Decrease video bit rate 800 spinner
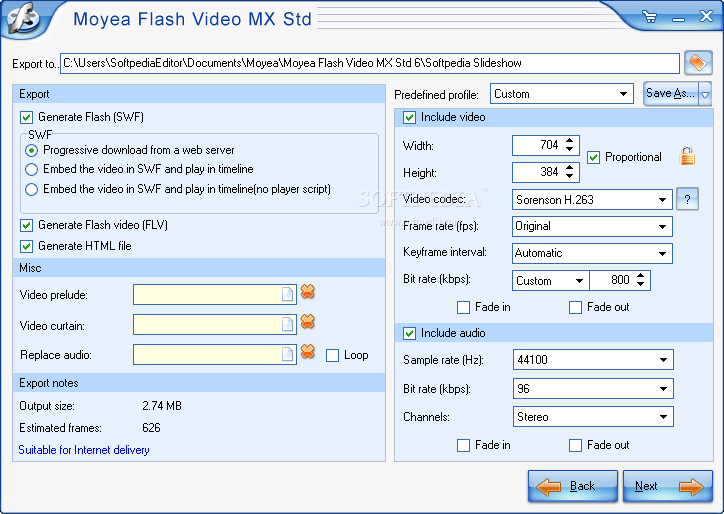 tap(640, 284)
